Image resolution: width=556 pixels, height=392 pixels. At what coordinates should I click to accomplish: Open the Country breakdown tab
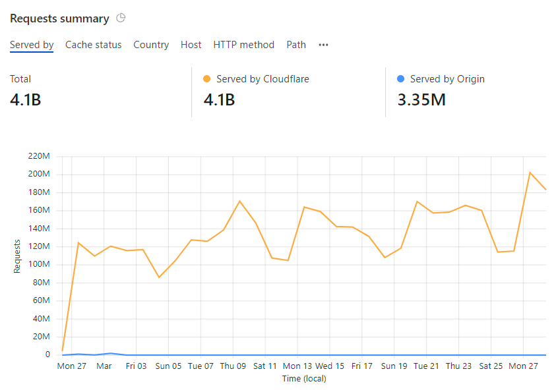151,45
